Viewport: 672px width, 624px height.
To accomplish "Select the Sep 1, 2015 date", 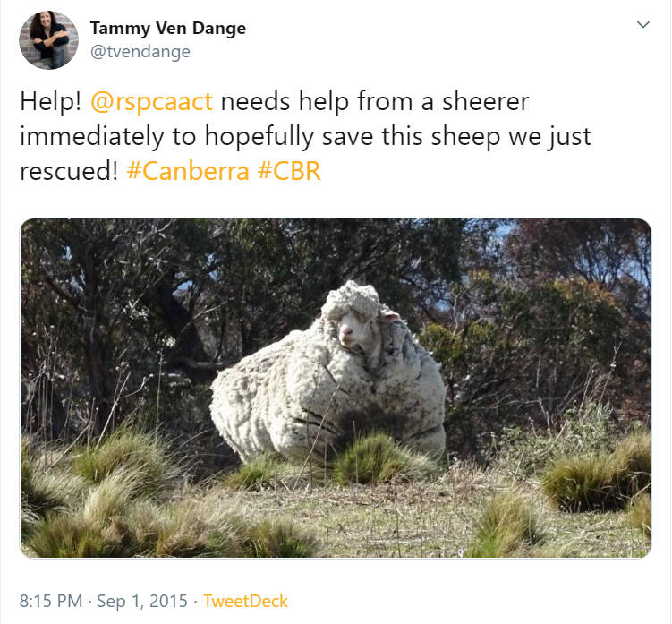I will pyautogui.click(x=142, y=601).
